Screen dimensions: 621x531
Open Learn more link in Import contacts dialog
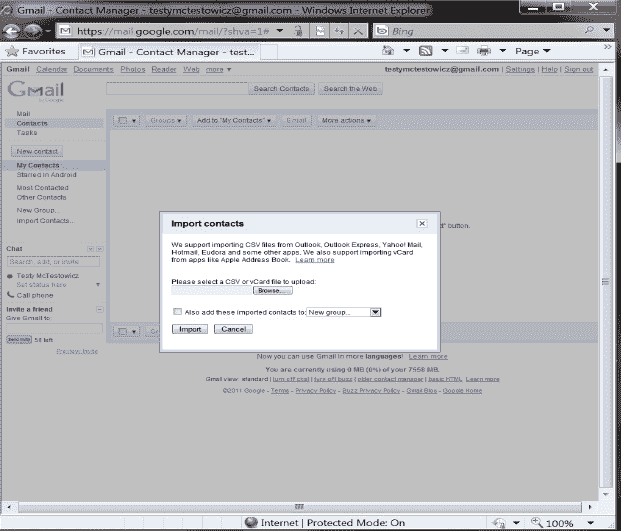coord(315,260)
